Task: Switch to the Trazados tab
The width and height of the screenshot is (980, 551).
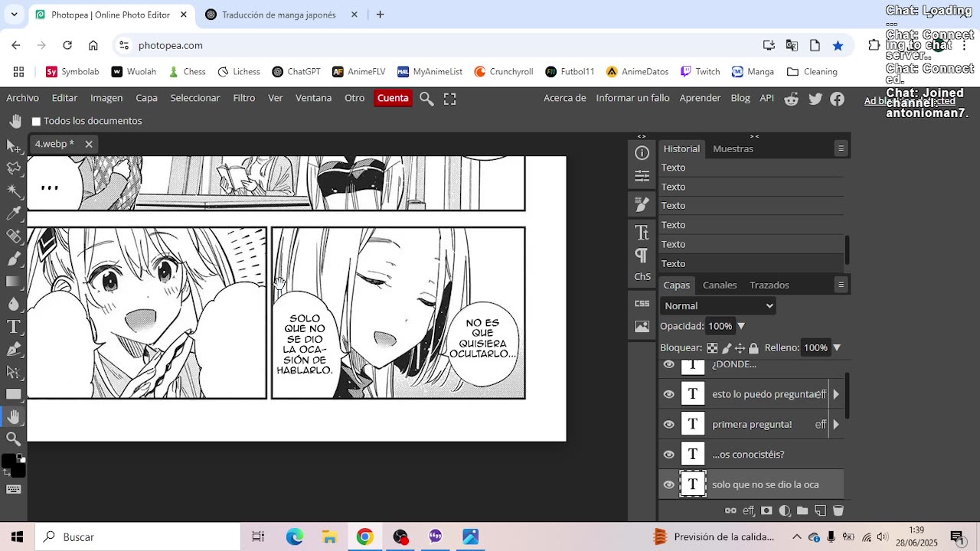Action: point(769,285)
